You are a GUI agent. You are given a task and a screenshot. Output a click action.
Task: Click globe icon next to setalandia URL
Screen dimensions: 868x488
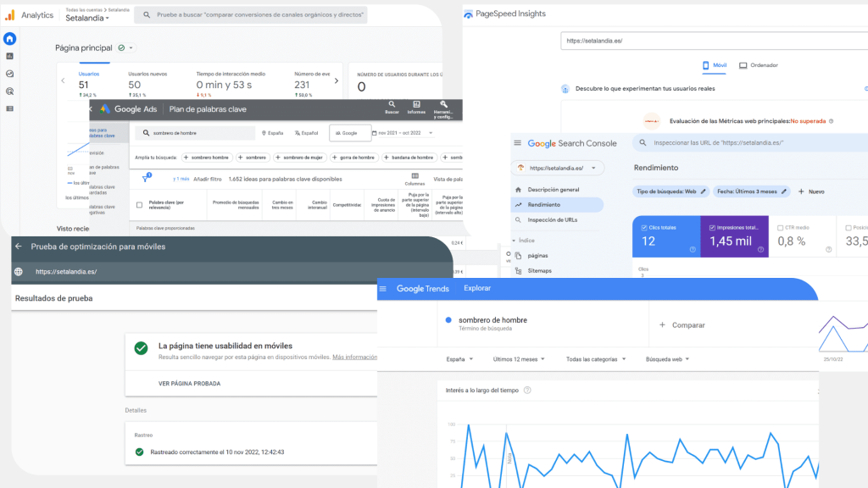pos(19,272)
